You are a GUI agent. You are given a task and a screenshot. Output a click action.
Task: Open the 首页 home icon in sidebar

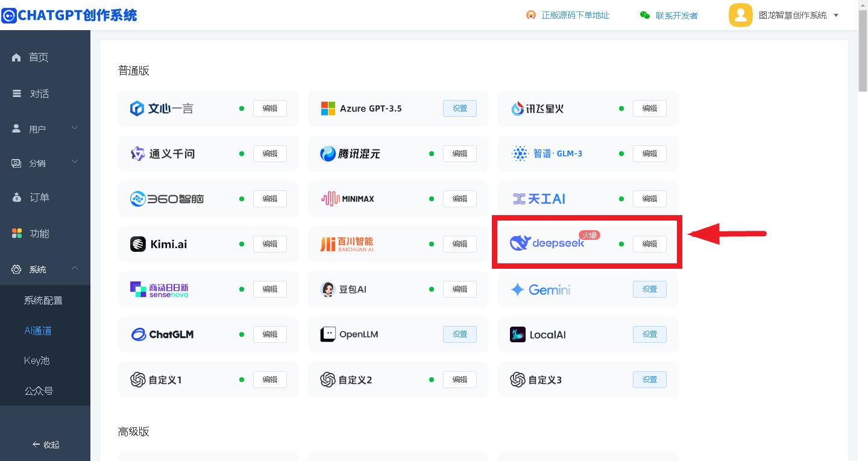(x=16, y=57)
